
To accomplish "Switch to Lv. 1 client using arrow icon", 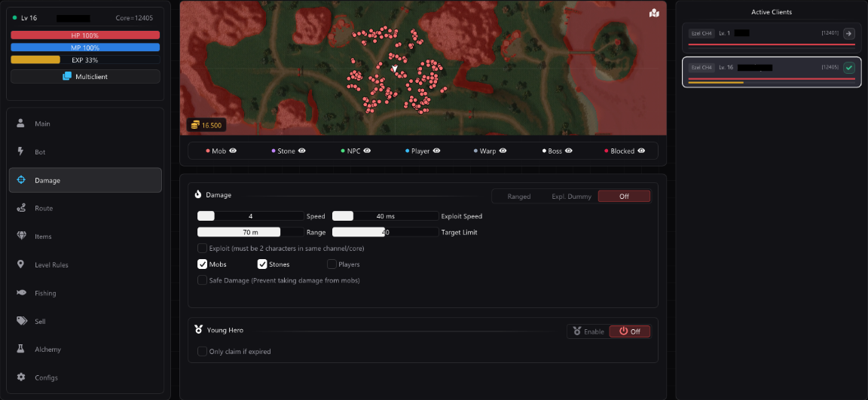I will (x=849, y=33).
